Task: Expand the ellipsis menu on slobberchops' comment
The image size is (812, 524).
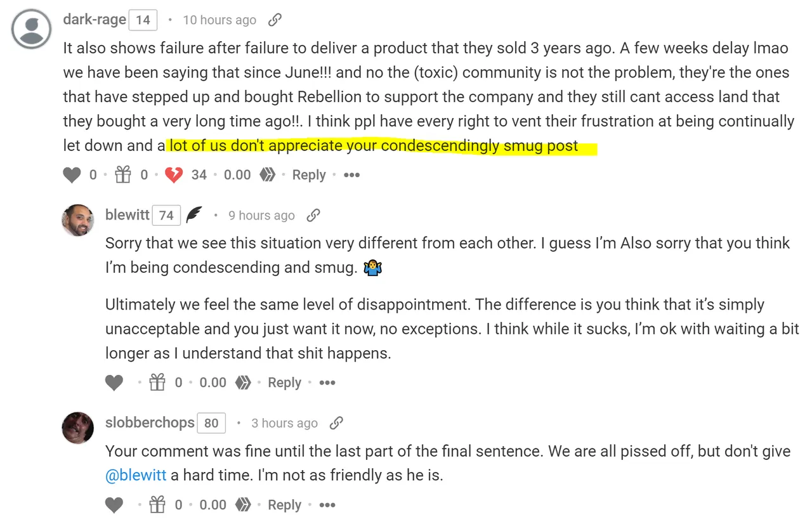Action: click(x=327, y=505)
